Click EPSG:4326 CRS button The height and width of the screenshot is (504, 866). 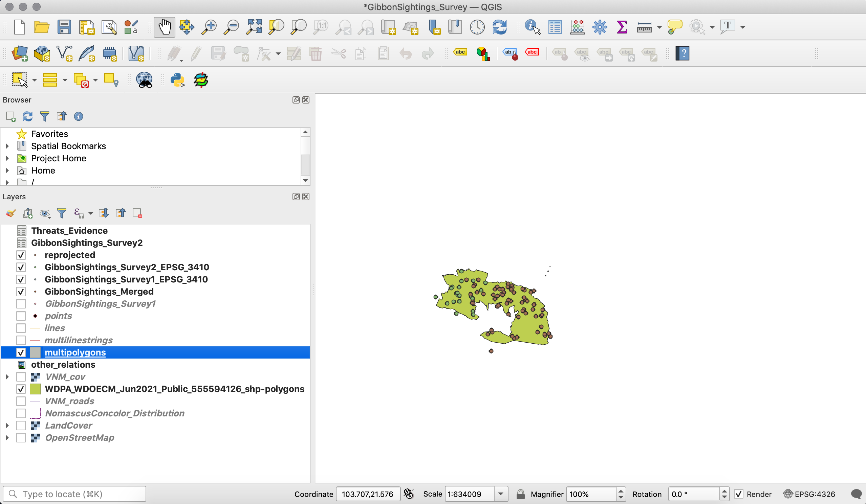pyautogui.click(x=809, y=494)
